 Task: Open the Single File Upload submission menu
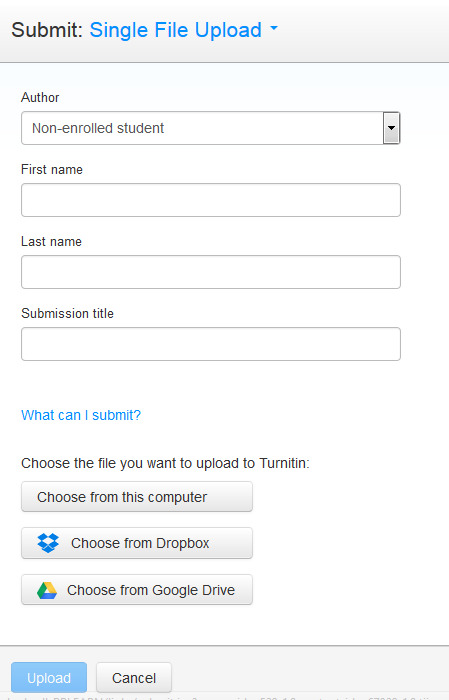pyautogui.click(x=175, y=30)
